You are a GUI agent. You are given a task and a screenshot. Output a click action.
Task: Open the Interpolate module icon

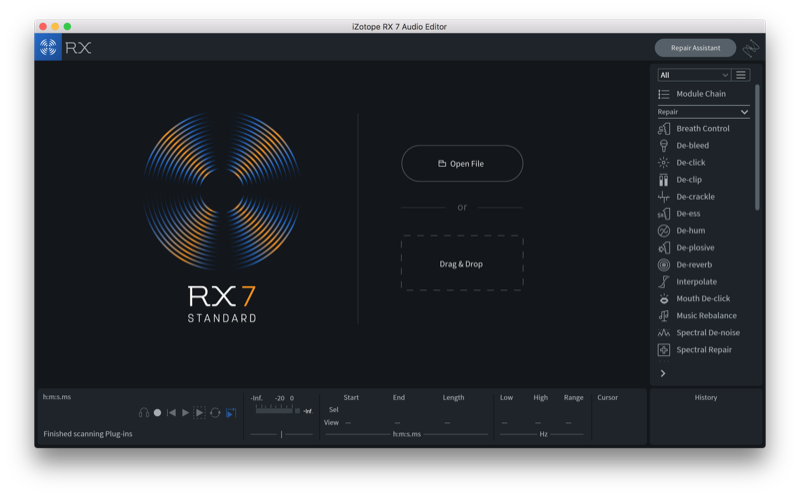[x=663, y=282]
